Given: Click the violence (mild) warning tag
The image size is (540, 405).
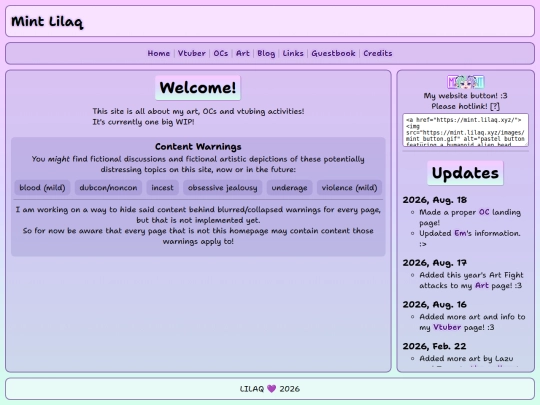Looking at the screenshot, I should 349,188.
